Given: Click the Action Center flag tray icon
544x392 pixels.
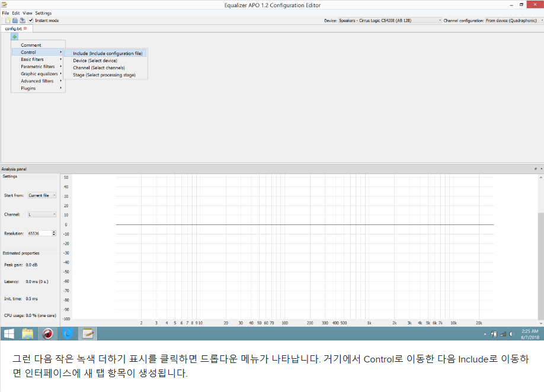Looking at the screenshot, I should (494, 334).
